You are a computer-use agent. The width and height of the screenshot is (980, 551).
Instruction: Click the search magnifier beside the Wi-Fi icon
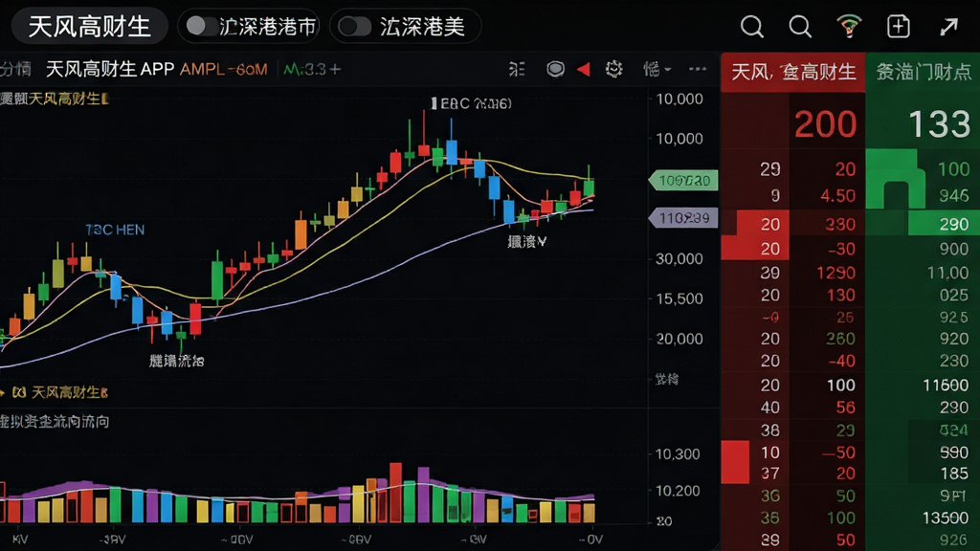800,27
